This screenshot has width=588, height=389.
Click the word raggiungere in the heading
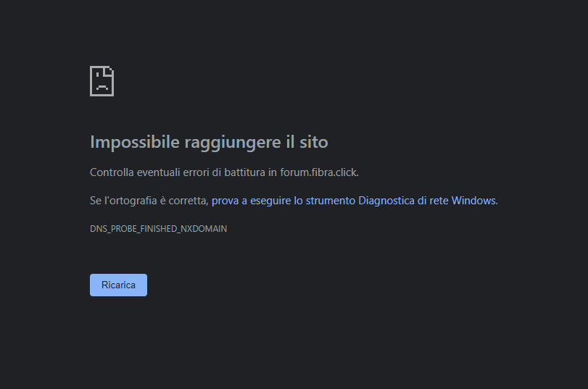click(x=233, y=143)
